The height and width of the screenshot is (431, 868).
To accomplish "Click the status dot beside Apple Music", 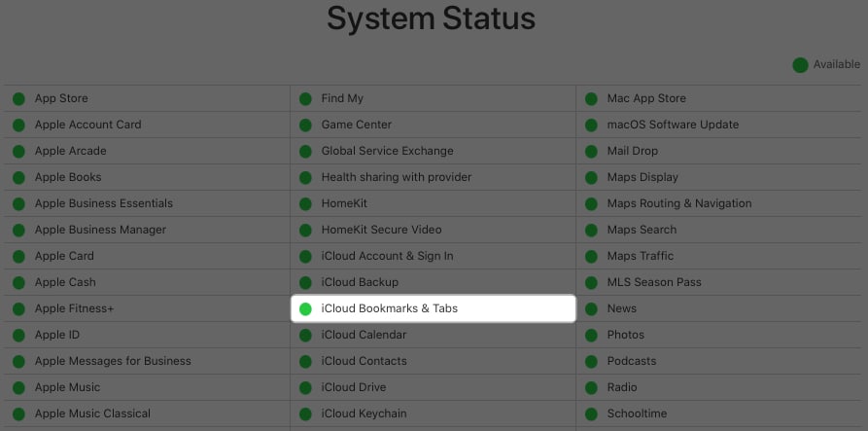I will coord(18,387).
